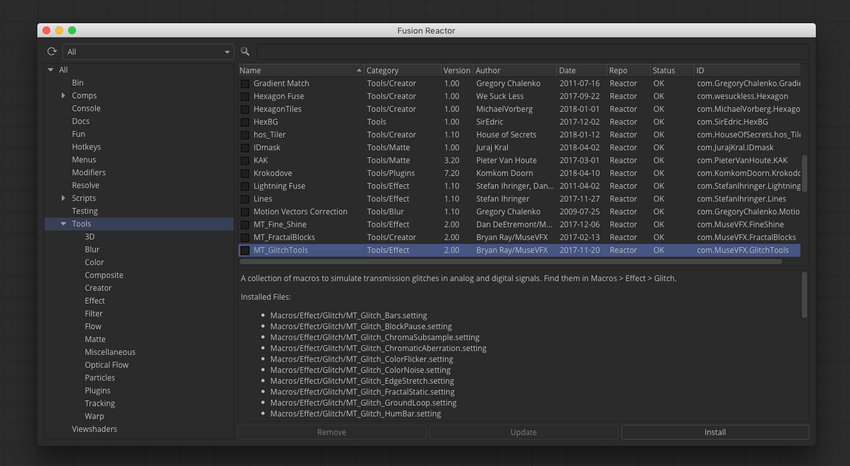This screenshot has height=466, width=850.
Task: Expand the Scripts tree node
Action: coord(63,198)
